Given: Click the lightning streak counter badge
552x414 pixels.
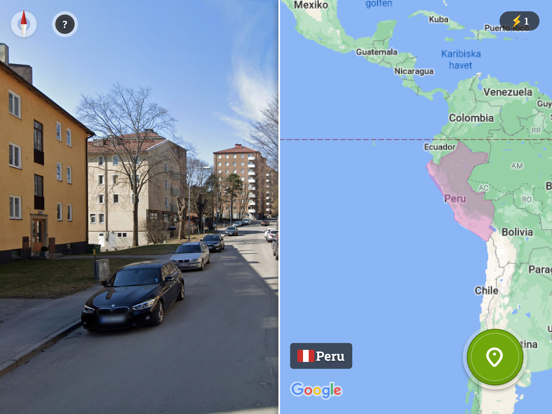Looking at the screenshot, I should 519,21.
